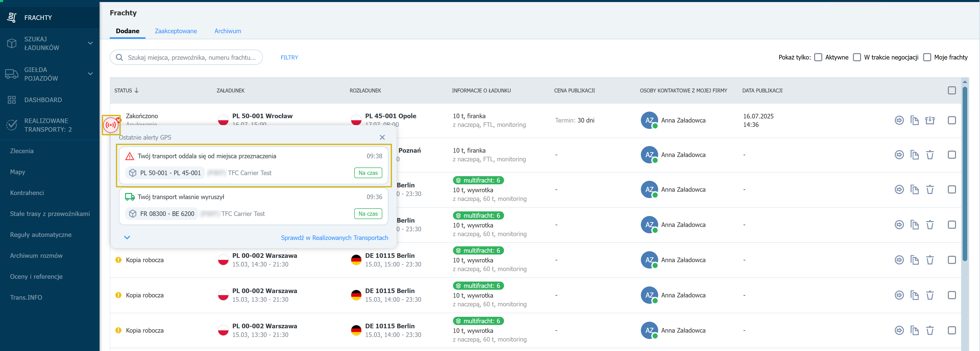Click German flag in Berlin 15:00 - 23:30 row
This screenshot has height=351, width=980.
356,260
